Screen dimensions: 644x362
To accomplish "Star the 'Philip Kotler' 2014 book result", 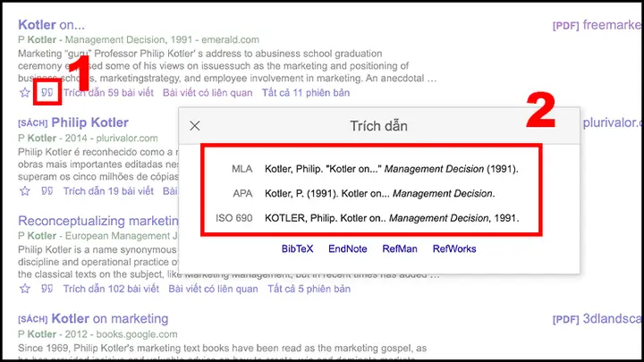I will (25, 191).
